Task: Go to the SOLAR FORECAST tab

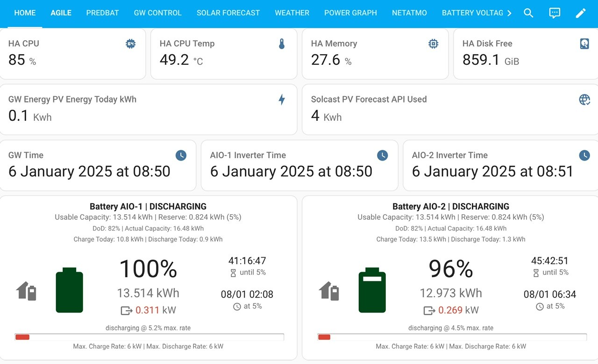Action: tap(228, 13)
